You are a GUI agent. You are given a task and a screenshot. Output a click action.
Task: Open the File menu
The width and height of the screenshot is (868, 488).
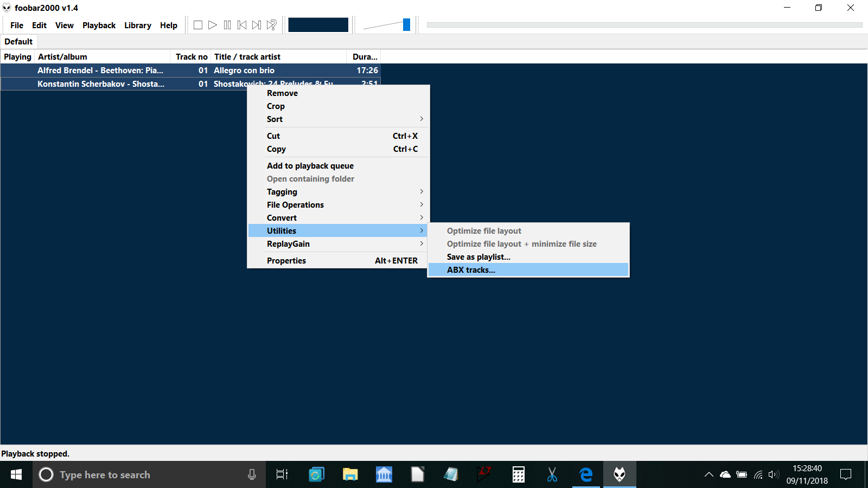(x=17, y=25)
